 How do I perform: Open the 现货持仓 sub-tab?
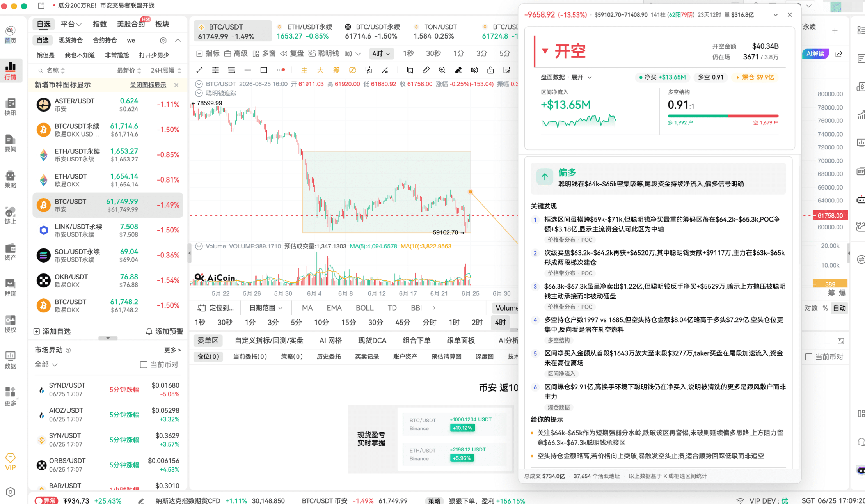[x=71, y=40]
